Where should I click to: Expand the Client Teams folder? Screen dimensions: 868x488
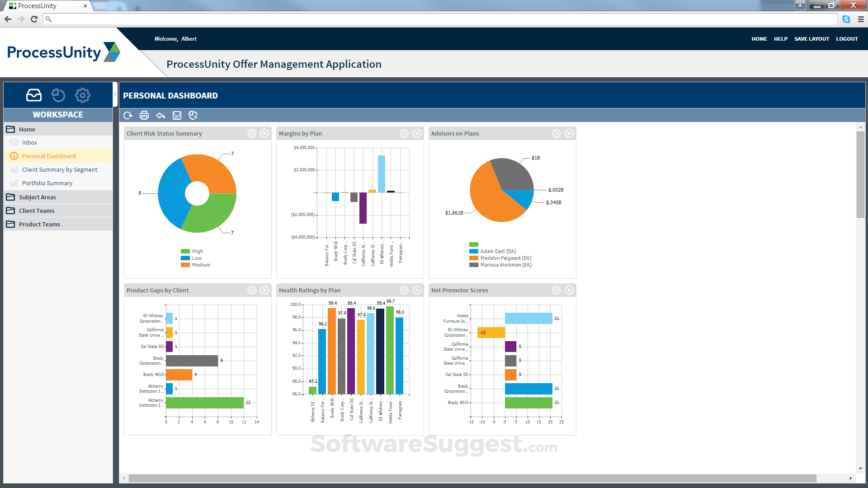coord(35,211)
